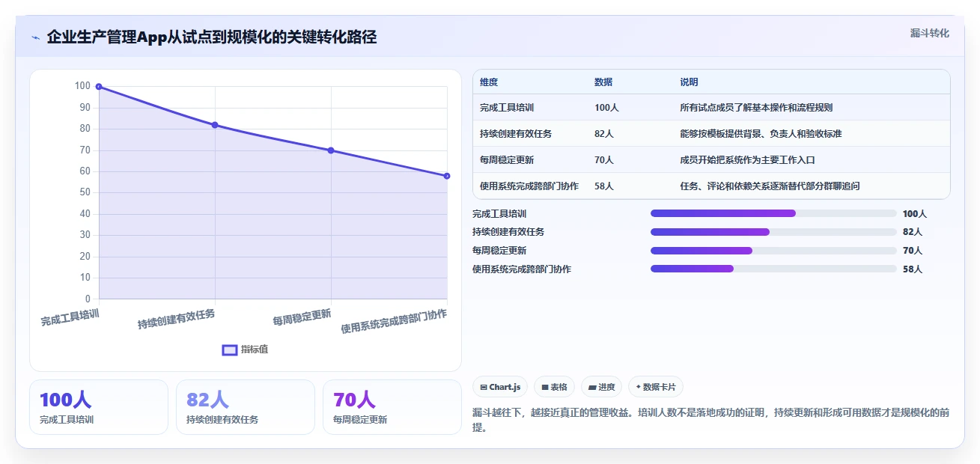The image size is (980, 464).
Task: Toggle the 指标值 legend swatch under the chart
Action: click(x=230, y=349)
